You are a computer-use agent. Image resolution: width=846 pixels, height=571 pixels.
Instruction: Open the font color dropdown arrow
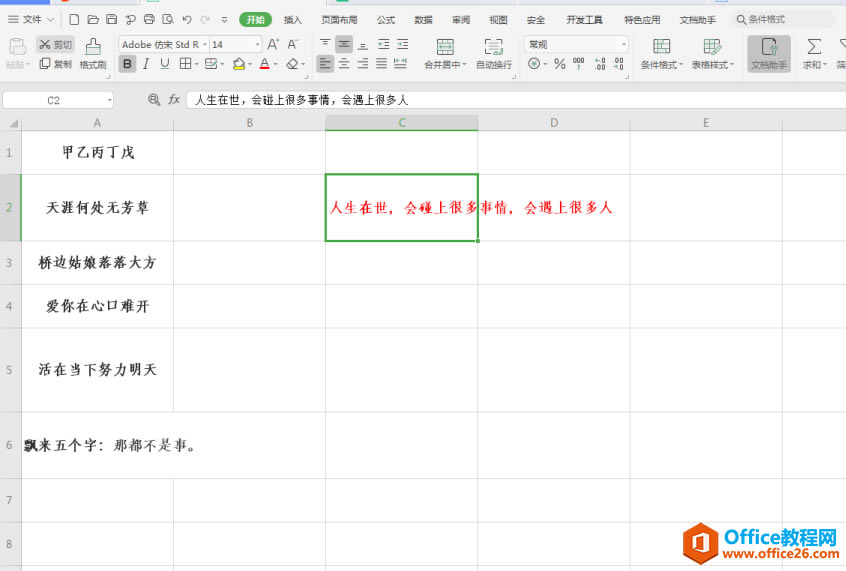point(275,65)
